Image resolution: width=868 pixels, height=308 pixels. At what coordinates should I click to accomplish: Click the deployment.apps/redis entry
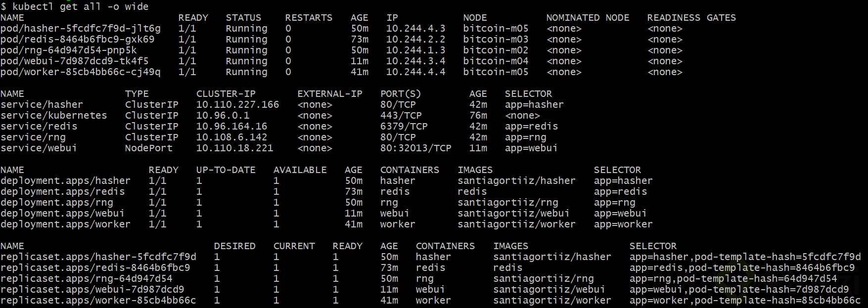pyautogui.click(x=62, y=192)
